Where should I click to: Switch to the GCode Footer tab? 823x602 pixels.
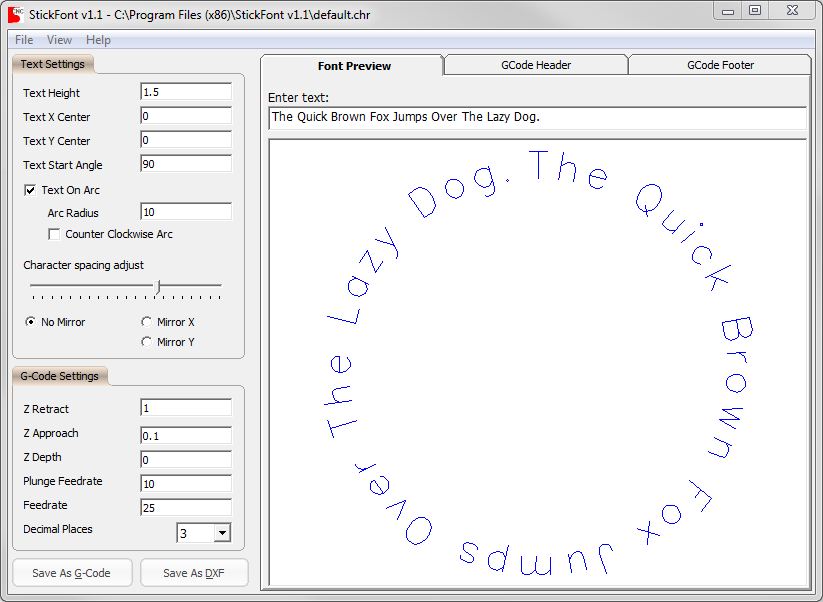click(x=720, y=65)
